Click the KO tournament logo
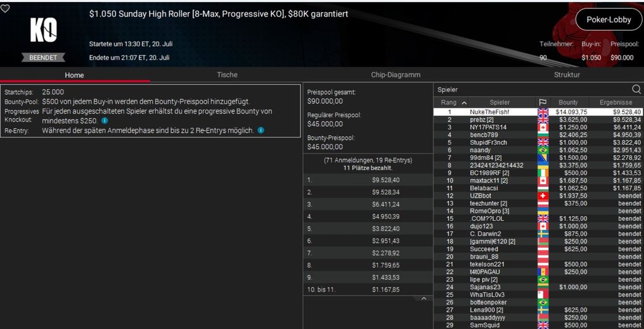The image size is (644, 329). [x=44, y=31]
